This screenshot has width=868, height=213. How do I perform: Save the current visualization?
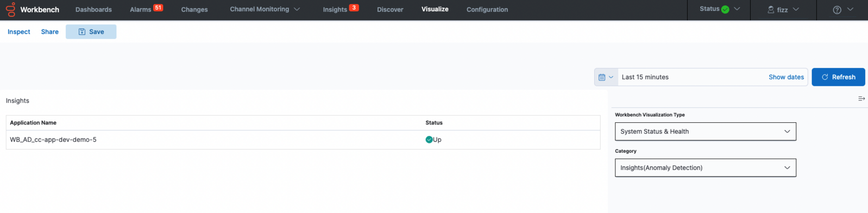pos(91,32)
